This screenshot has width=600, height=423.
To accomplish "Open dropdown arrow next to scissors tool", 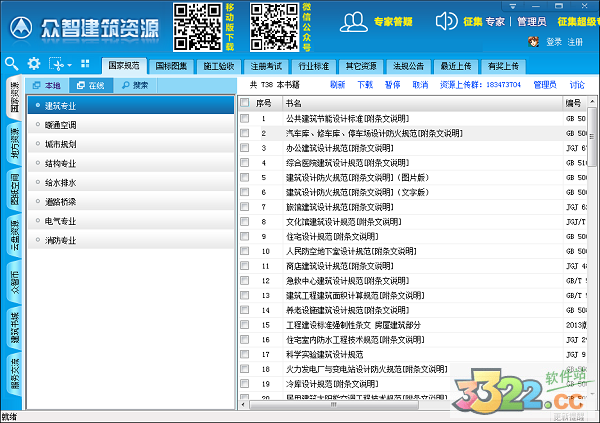I will (68, 64).
